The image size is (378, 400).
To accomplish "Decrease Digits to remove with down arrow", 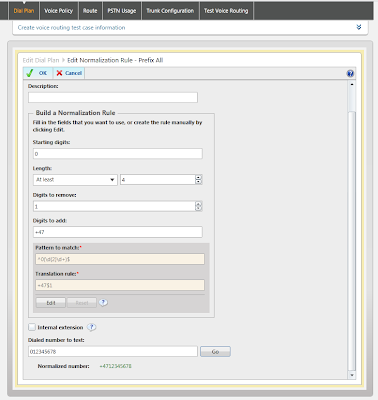I will tap(198, 208).
